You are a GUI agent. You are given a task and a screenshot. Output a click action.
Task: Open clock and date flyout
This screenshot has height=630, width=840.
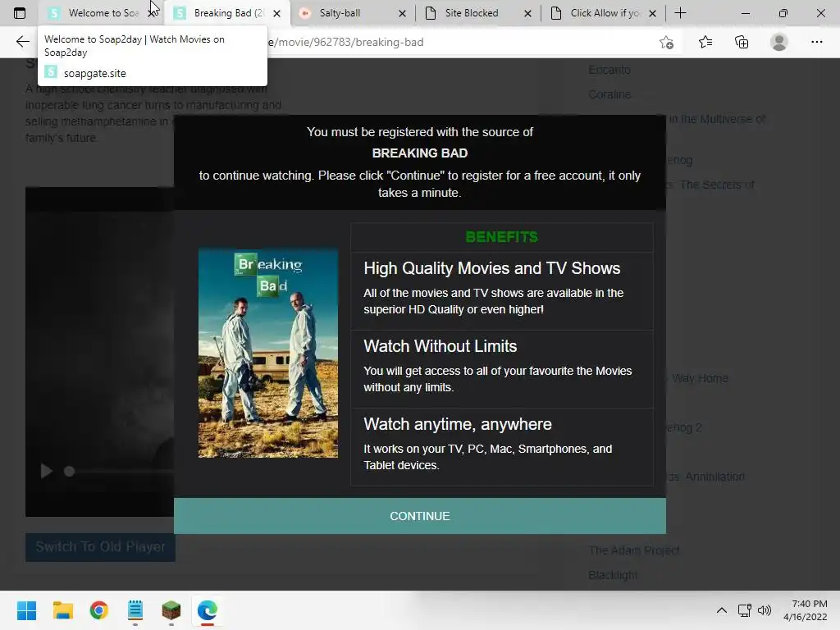click(x=806, y=610)
